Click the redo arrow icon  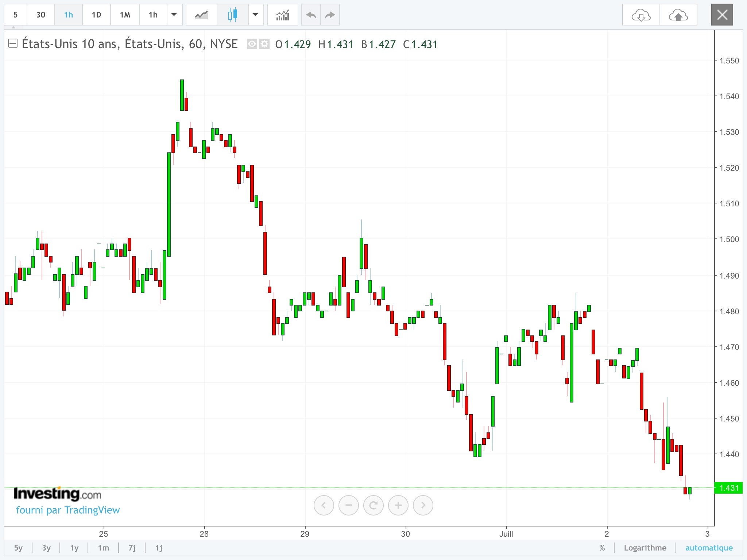pos(330,15)
